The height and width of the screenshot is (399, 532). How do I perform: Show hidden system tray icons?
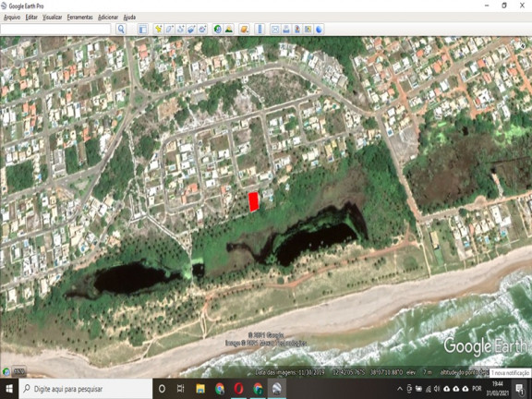coord(400,389)
